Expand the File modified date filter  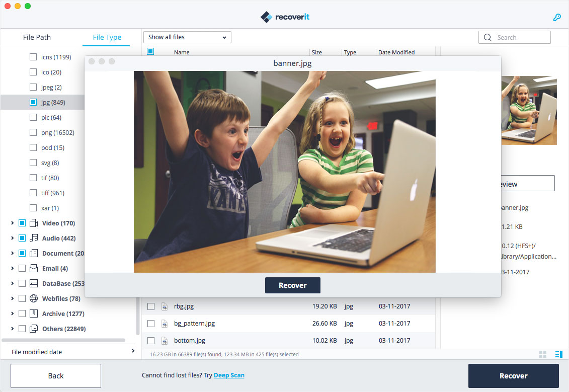(x=133, y=351)
